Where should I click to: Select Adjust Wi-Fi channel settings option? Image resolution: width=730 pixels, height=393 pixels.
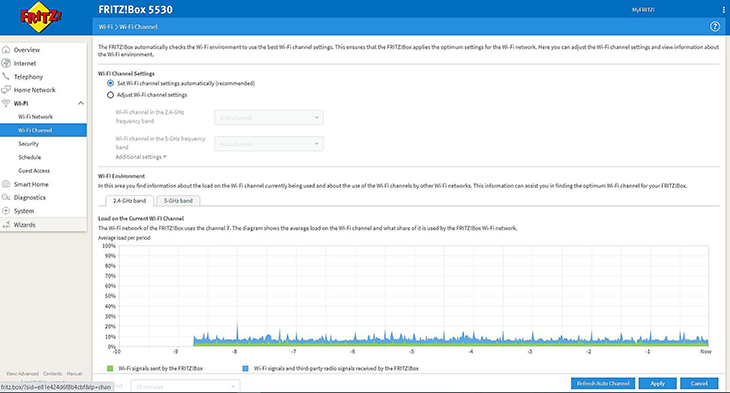(x=110, y=95)
